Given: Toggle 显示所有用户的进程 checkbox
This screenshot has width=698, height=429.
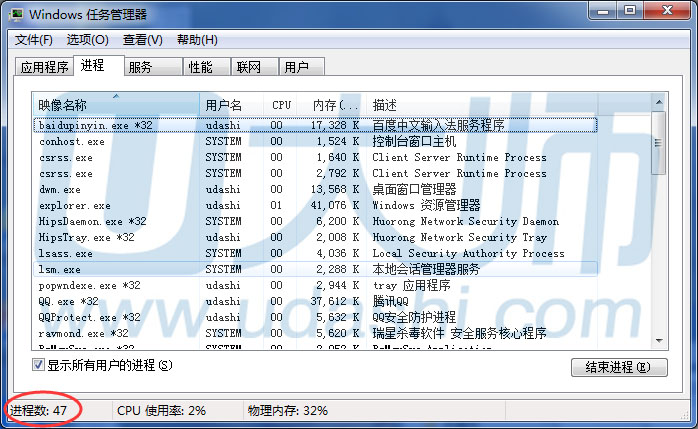Looking at the screenshot, I should point(39,364).
